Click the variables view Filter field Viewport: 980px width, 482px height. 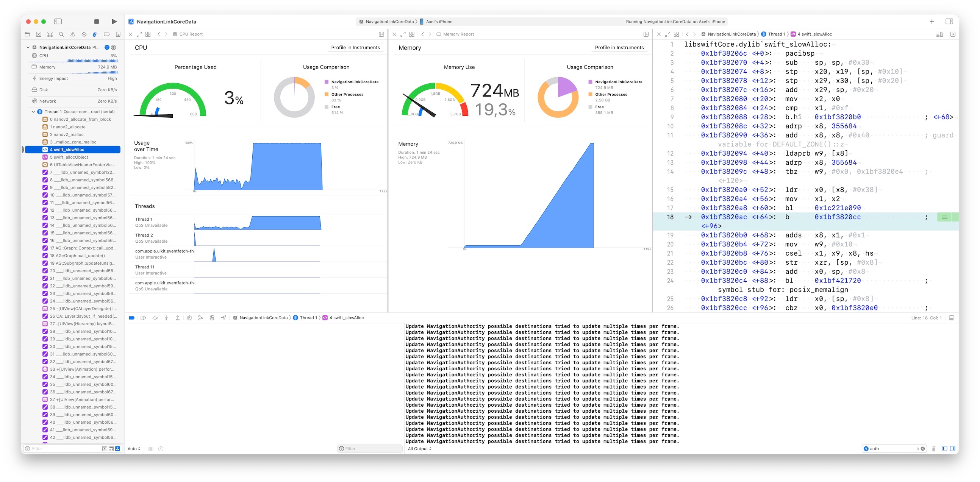tap(370, 449)
